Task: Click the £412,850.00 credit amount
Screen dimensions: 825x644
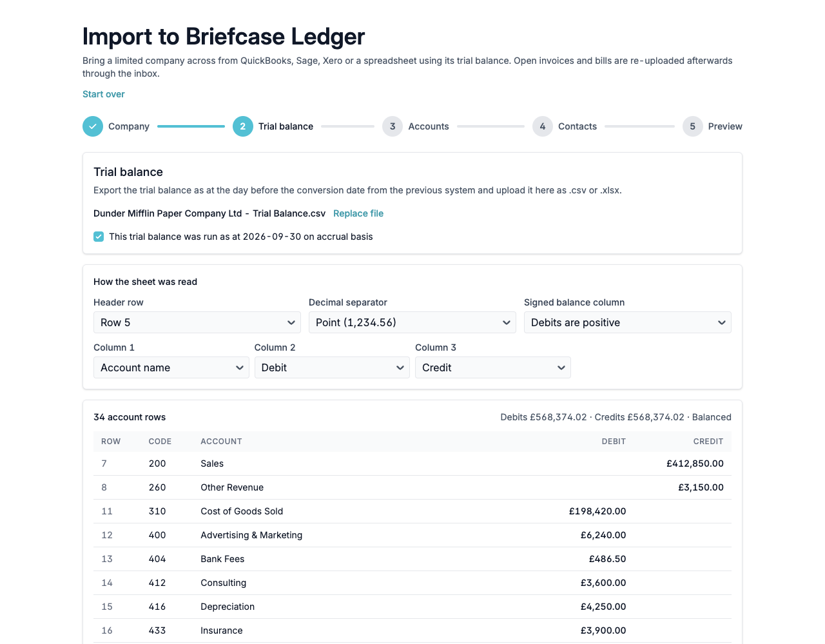Action: (x=695, y=463)
